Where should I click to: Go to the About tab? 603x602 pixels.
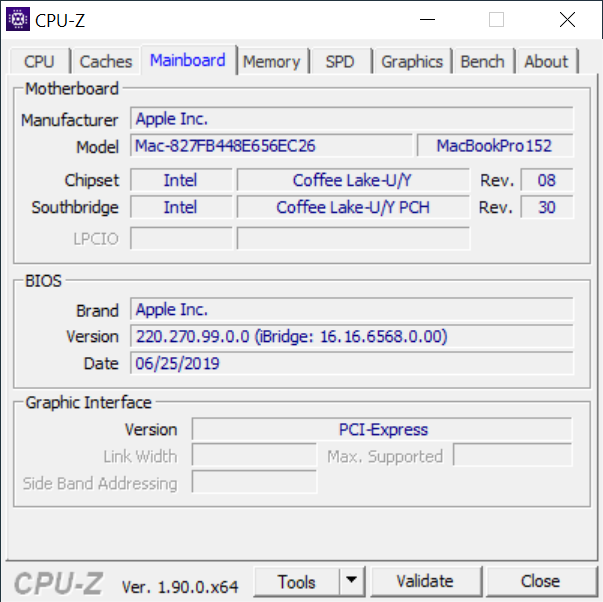546,62
